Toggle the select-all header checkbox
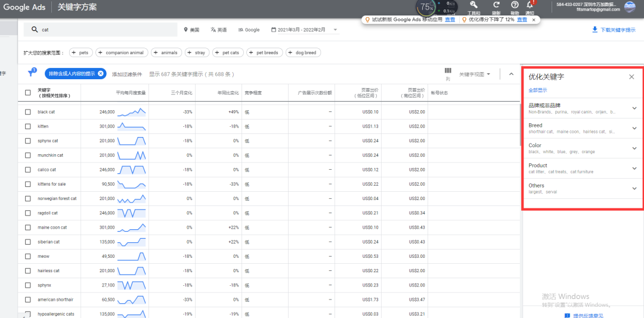644x318 pixels. (28, 92)
